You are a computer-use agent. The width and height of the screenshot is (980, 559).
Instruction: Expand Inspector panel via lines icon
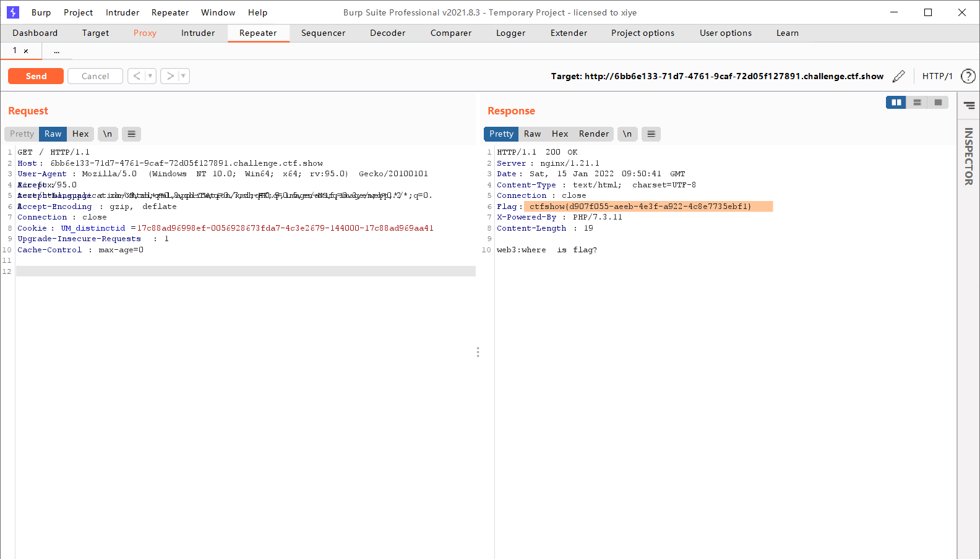(x=969, y=105)
